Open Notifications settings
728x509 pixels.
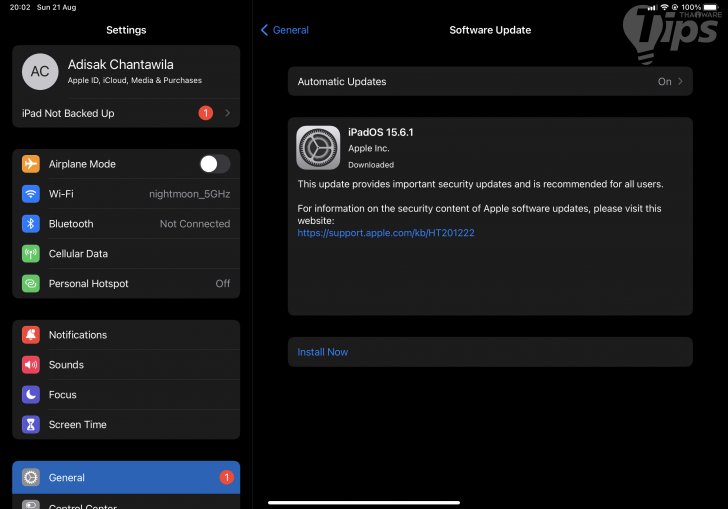click(126, 335)
